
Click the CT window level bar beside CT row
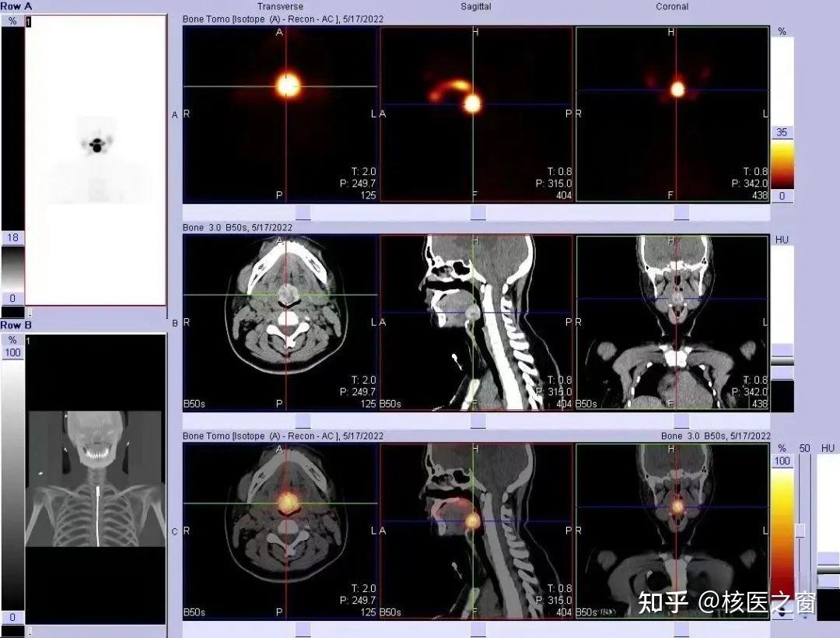pyautogui.click(x=782, y=328)
